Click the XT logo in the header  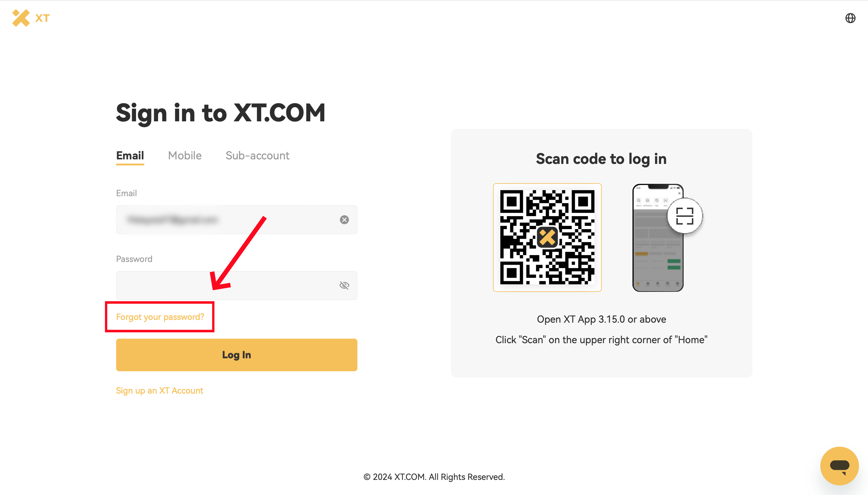coord(31,18)
